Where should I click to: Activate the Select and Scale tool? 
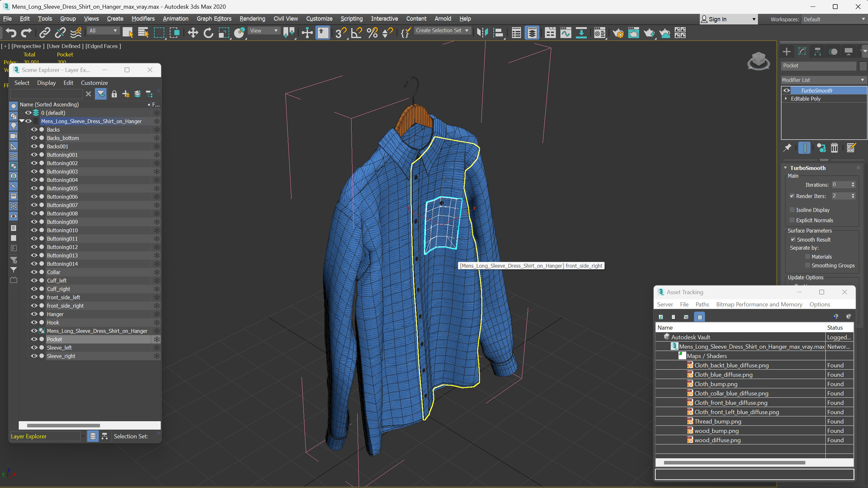224,33
